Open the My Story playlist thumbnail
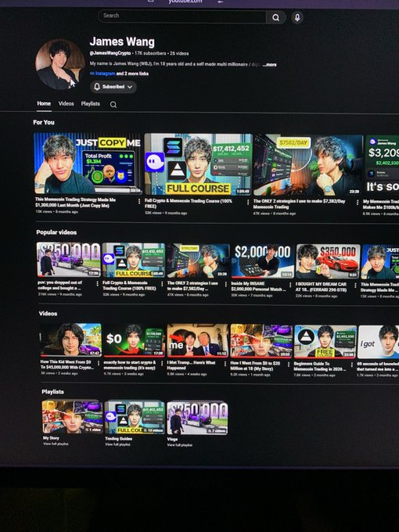The image size is (399, 532). click(x=72, y=417)
